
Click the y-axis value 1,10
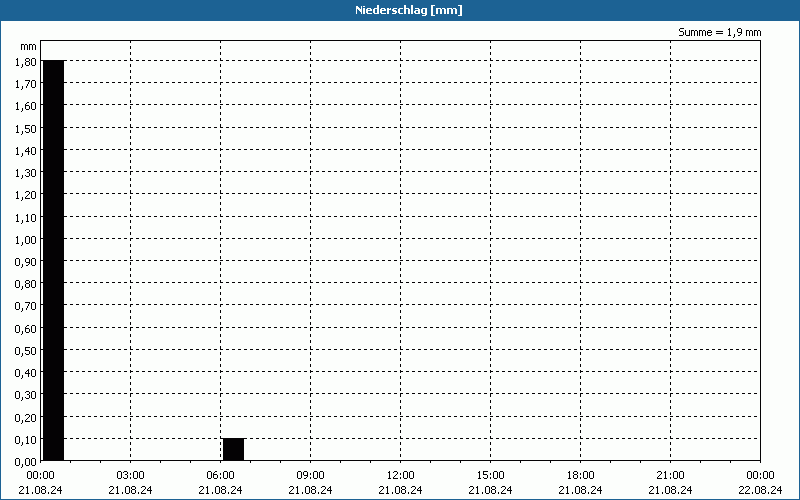[x=26, y=217]
